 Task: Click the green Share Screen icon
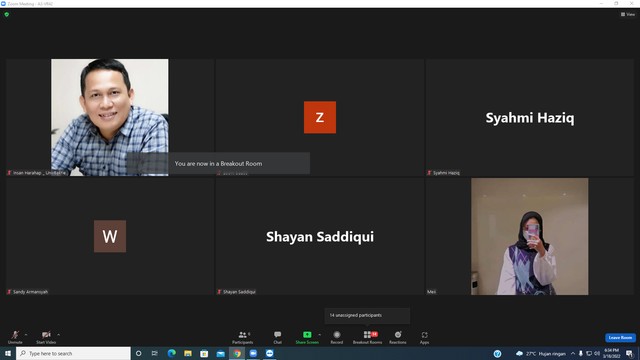[307, 335]
